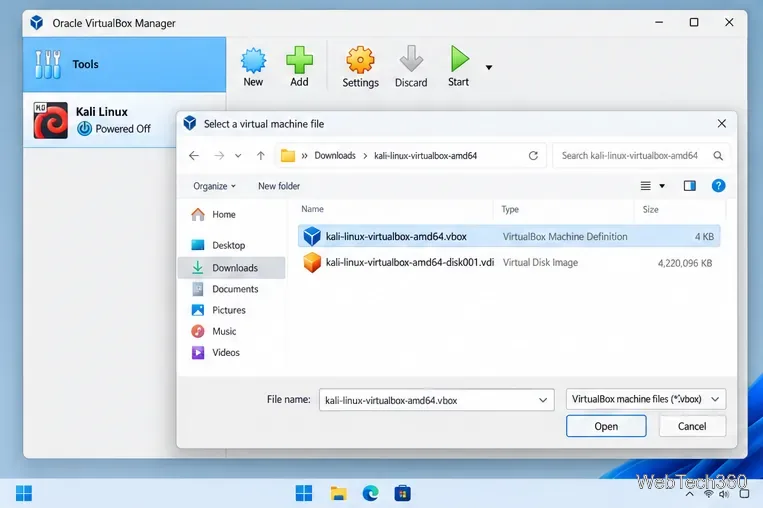This screenshot has width=763, height=508.
Task: Sort by Size column header
Action: click(651, 209)
